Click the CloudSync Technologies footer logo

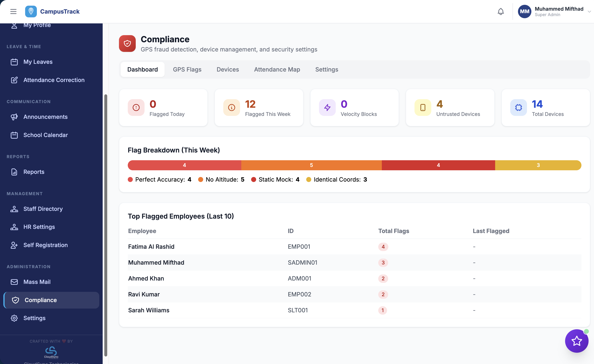point(51,353)
